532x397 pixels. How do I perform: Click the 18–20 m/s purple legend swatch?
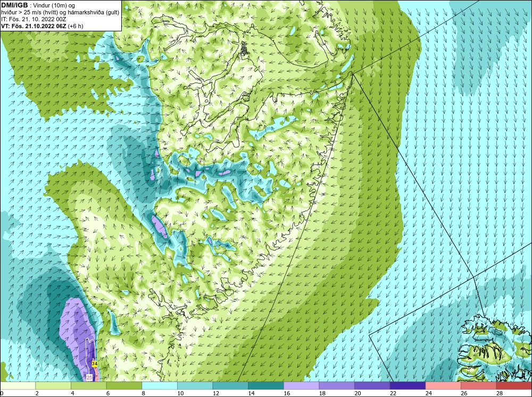point(337,386)
